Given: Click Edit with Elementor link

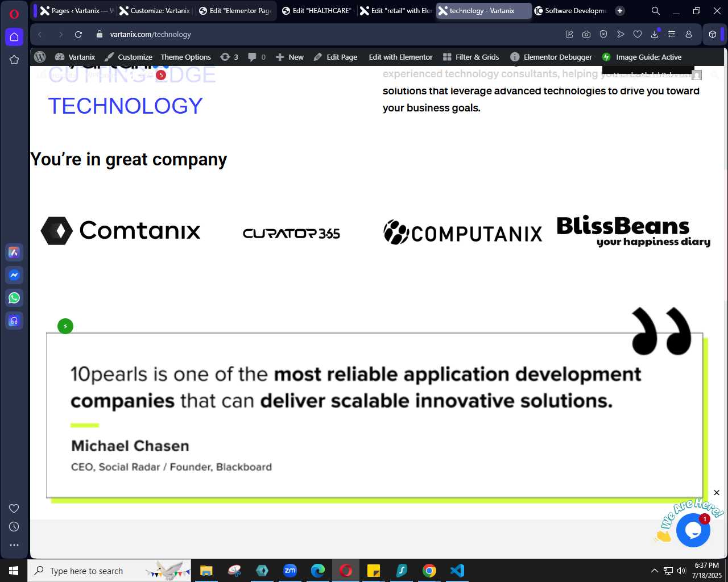Looking at the screenshot, I should pyautogui.click(x=400, y=57).
